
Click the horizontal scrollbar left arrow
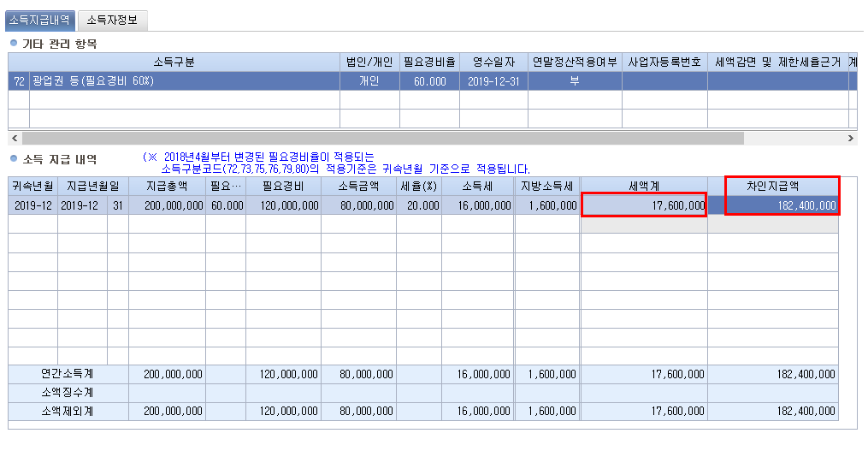click(14, 138)
